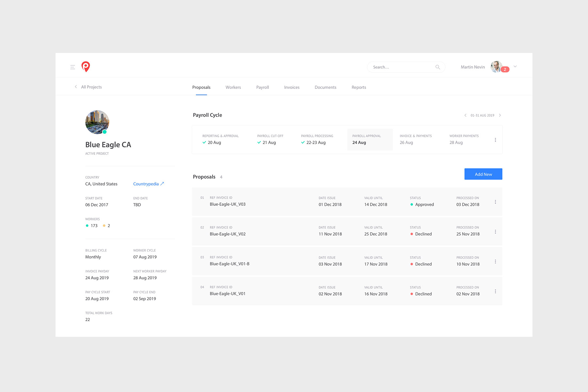Open the notification badge showing 2

[x=505, y=69]
